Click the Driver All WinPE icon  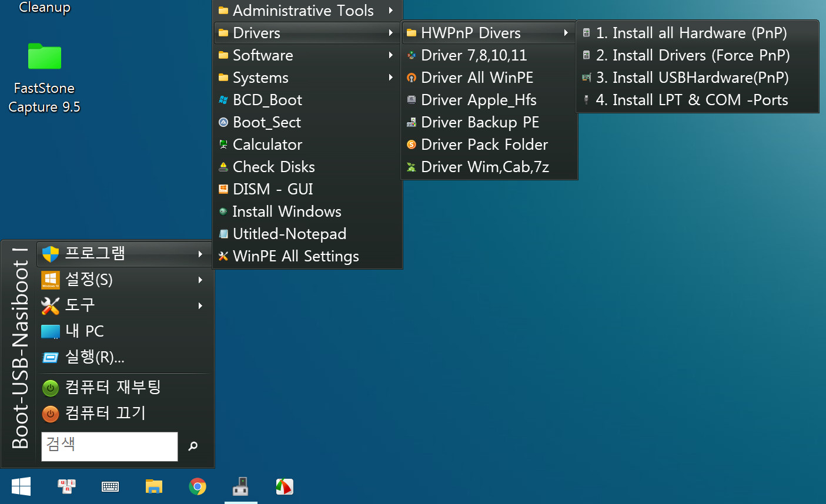412,78
